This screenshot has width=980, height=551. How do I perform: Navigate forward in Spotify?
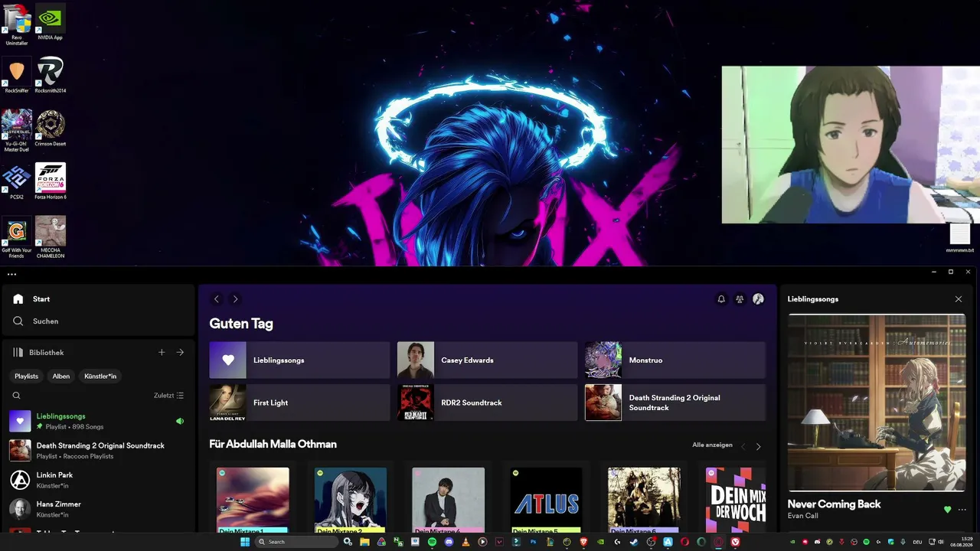(235, 299)
